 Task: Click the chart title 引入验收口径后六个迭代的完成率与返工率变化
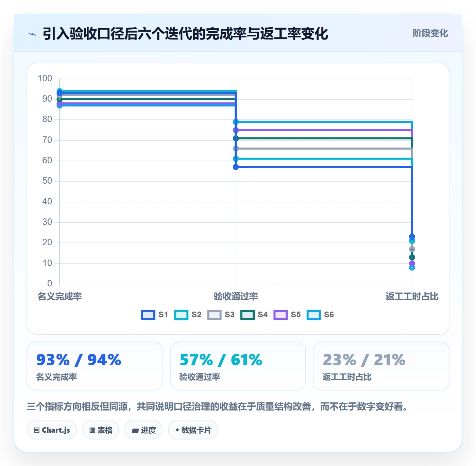coord(185,34)
